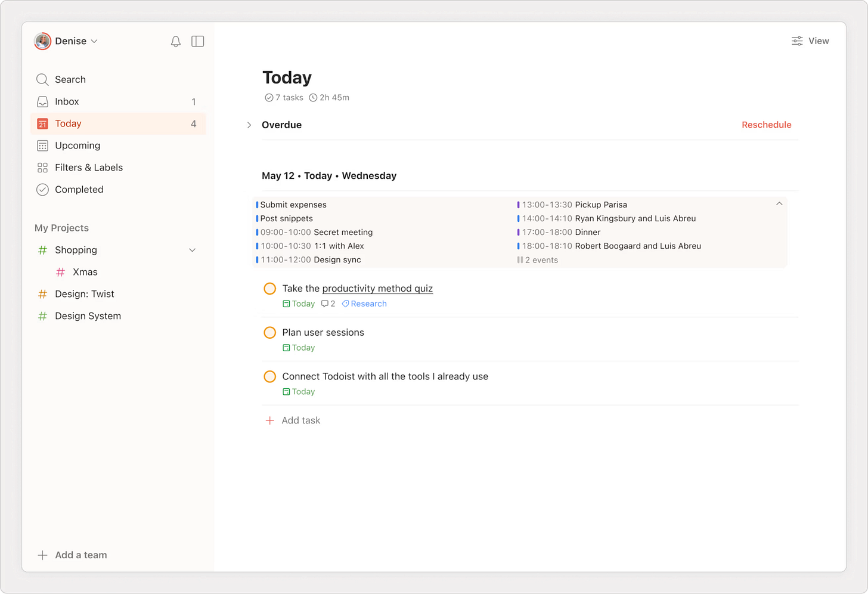Check off 'Connect Todoist with all the tools'

pyautogui.click(x=269, y=376)
